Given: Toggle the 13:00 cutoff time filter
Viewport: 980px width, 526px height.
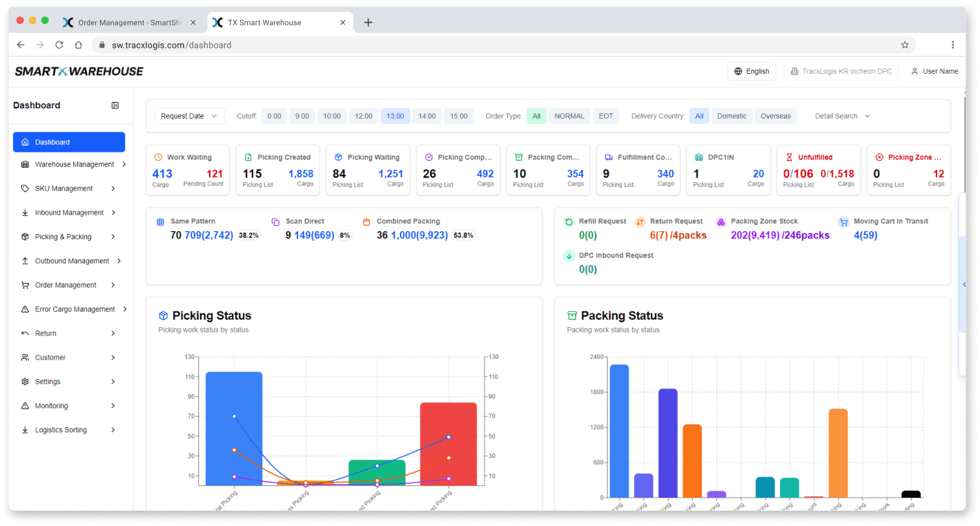Looking at the screenshot, I should (x=395, y=116).
